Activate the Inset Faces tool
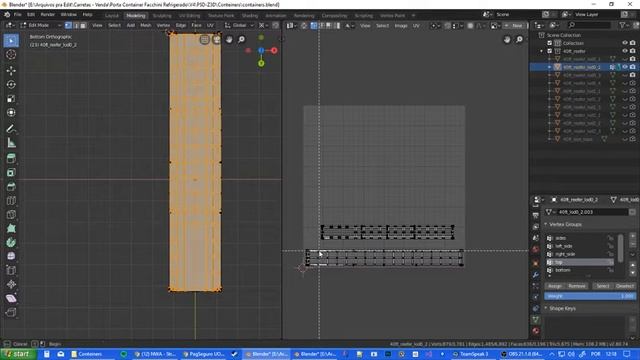 pos(11,173)
